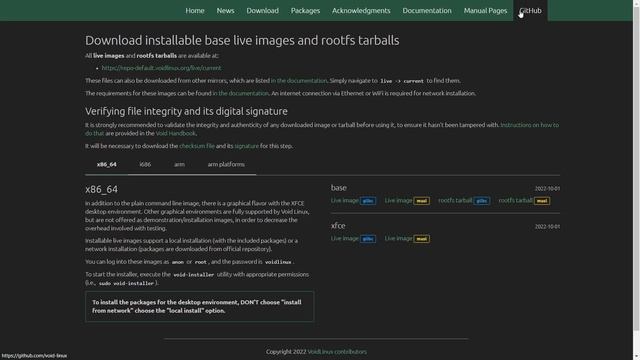
Task: Go to the News page
Action: pyautogui.click(x=225, y=11)
